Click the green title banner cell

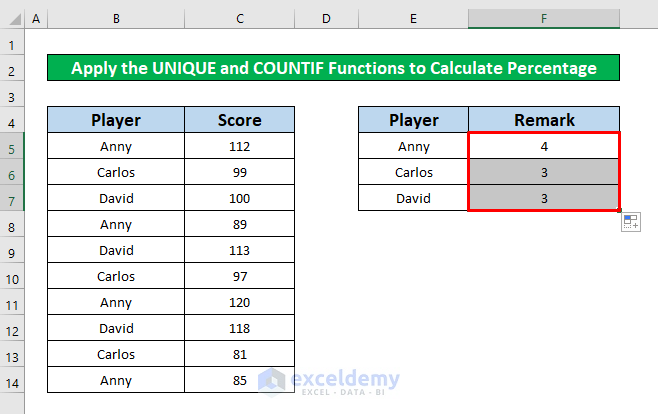pos(334,69)
